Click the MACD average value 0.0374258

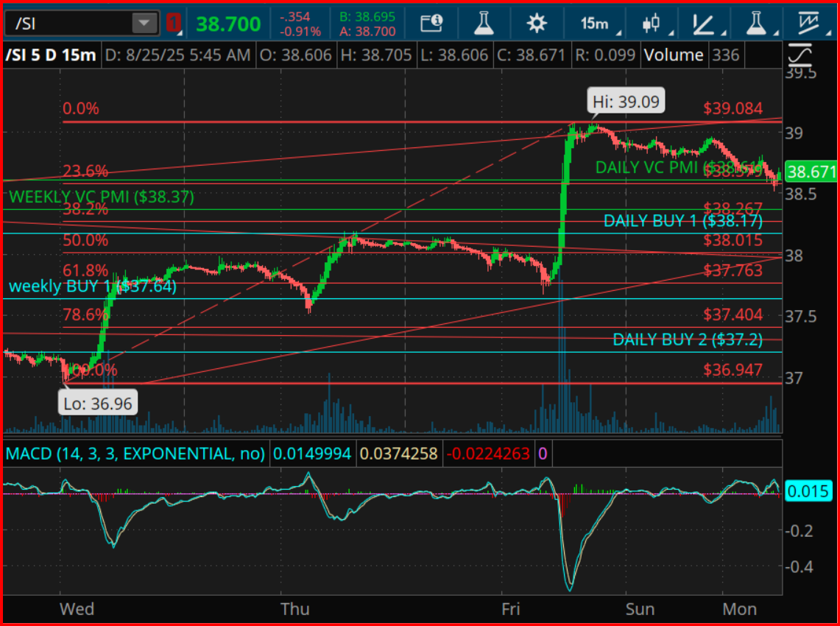pyautogui.click(x=398, y=454)
